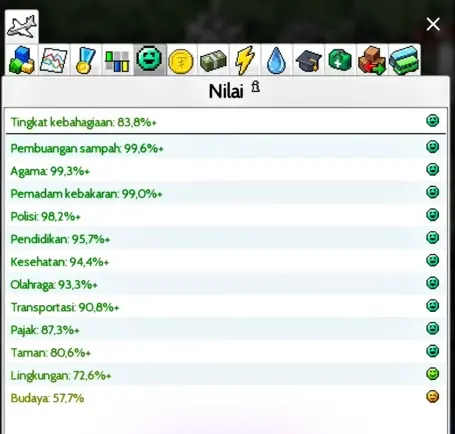Open the stacked containers storage tab
The image size is (455, 434).
pos(404,60)
